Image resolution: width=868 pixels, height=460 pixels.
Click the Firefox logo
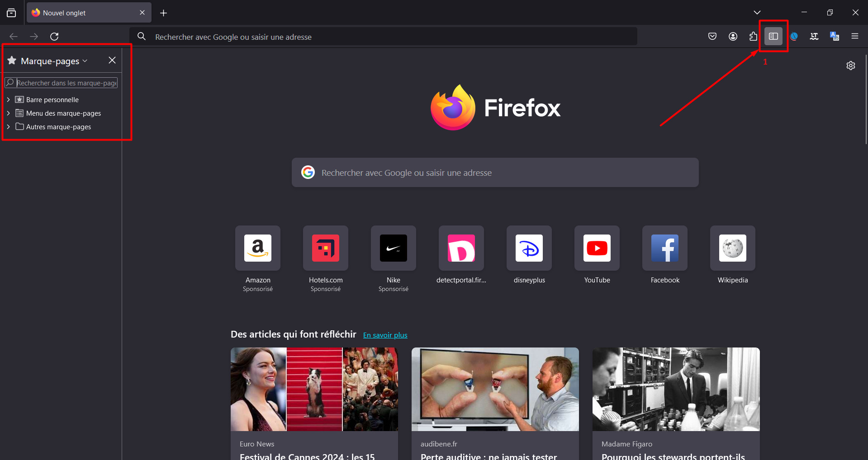(x=495, y=108)
